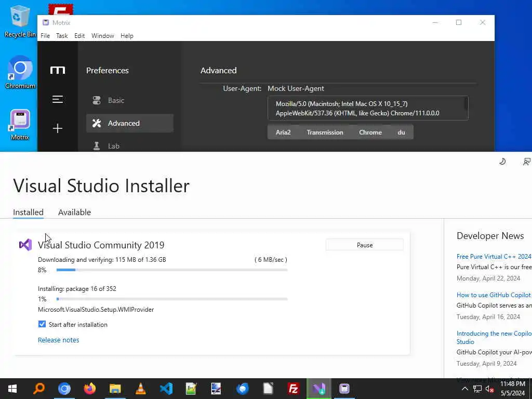Click the plus icon to add task
This screenshot has width=532, height=399.
[x=58, y=128]
